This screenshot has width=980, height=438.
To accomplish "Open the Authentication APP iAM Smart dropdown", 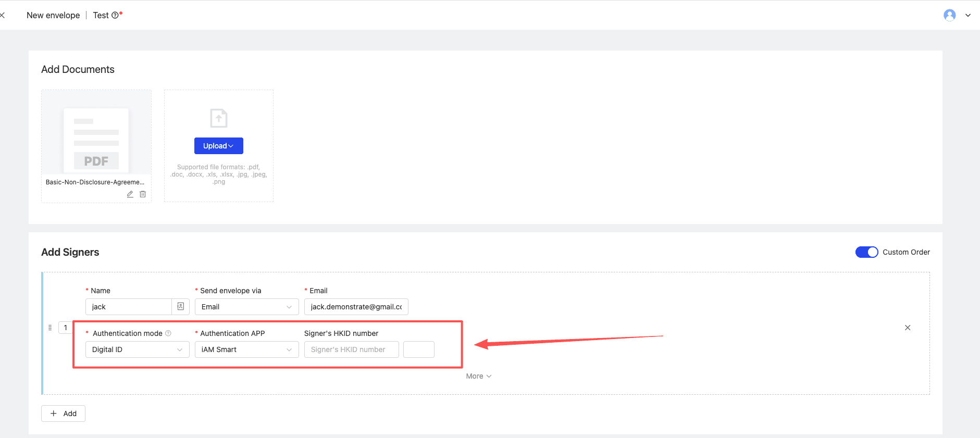I will pos(247,349).
